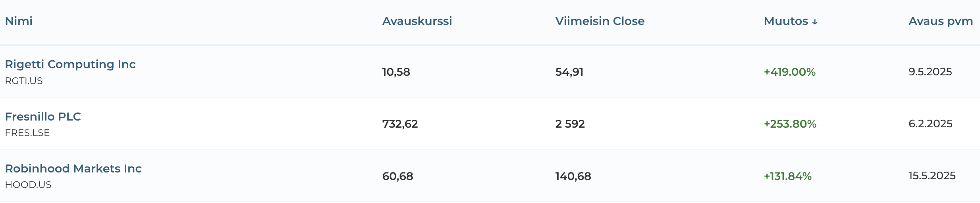Select Rigetti's +419.00% change value

(789, 72)
